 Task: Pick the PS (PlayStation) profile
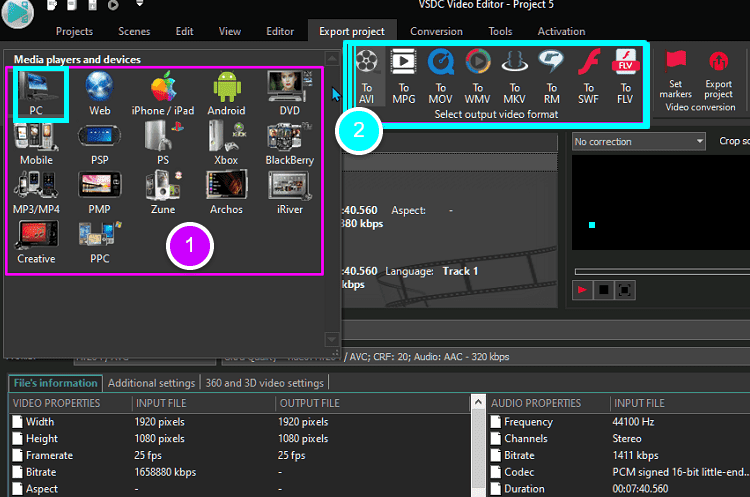163,144
